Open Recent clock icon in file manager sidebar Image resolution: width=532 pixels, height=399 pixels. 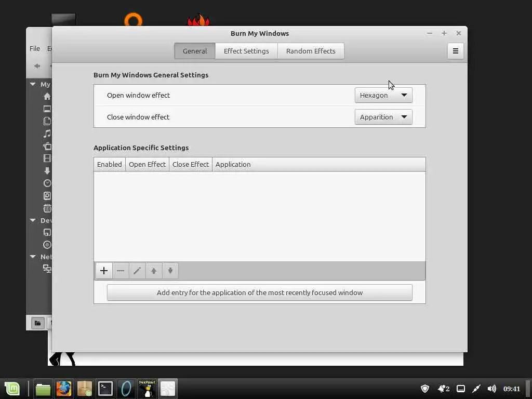47,183
